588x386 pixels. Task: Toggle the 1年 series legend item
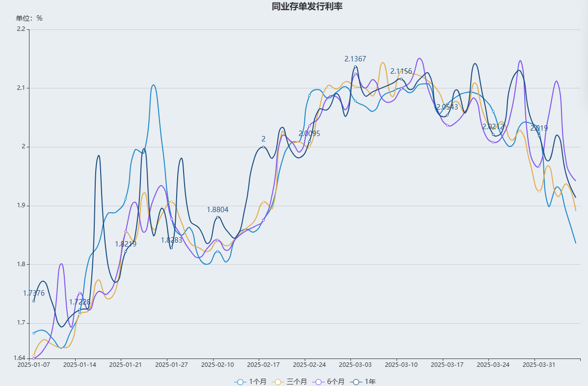pyautogui.click(x=362, y=382)
